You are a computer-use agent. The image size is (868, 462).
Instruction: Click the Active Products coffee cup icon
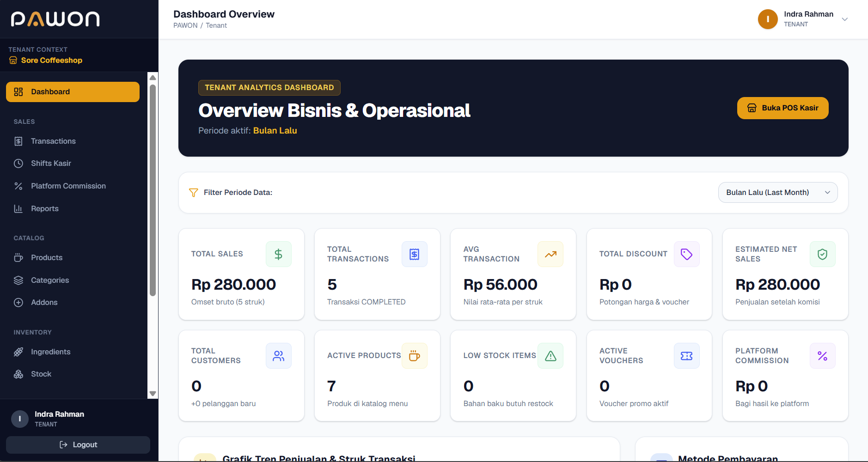pos(415,356)
